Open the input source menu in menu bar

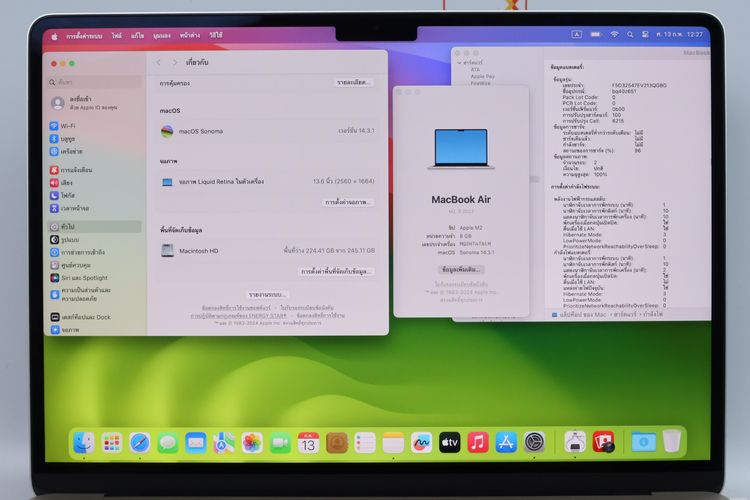577,34
